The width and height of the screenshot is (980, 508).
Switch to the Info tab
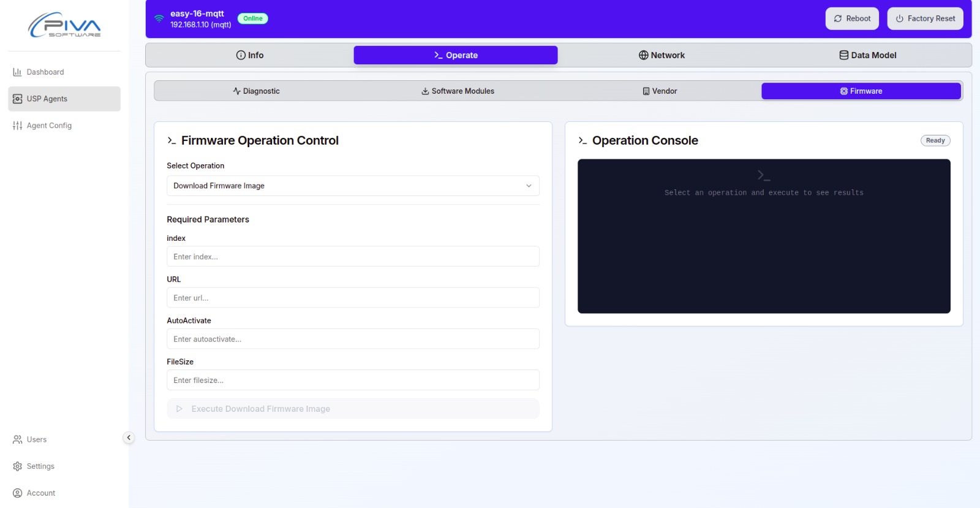tap(249, 55)
